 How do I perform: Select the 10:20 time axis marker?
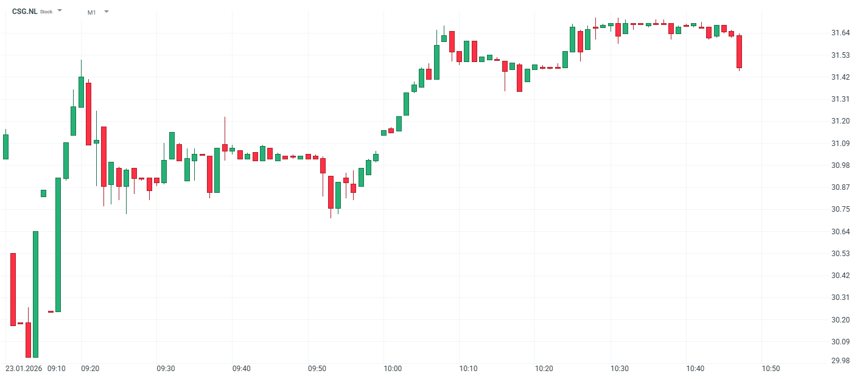(544, 369)
